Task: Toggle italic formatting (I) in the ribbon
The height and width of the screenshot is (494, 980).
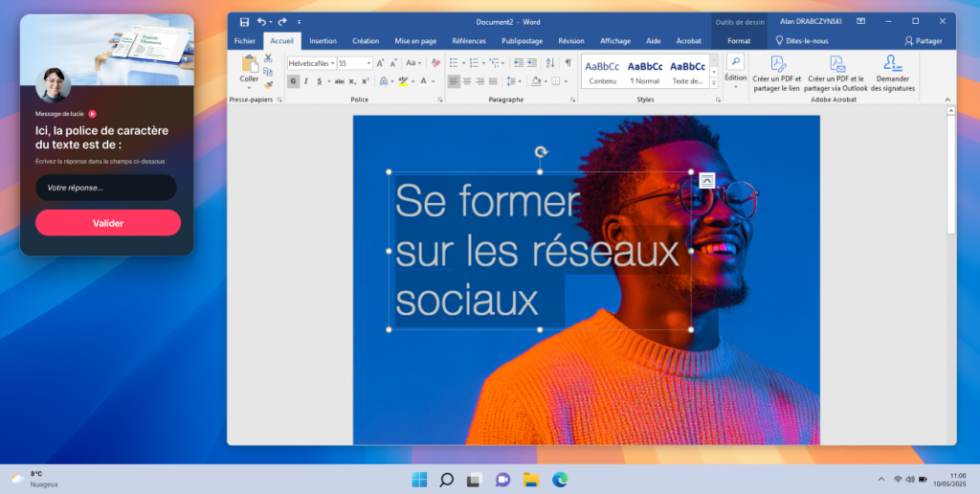Action: click(x=305, y=81)
